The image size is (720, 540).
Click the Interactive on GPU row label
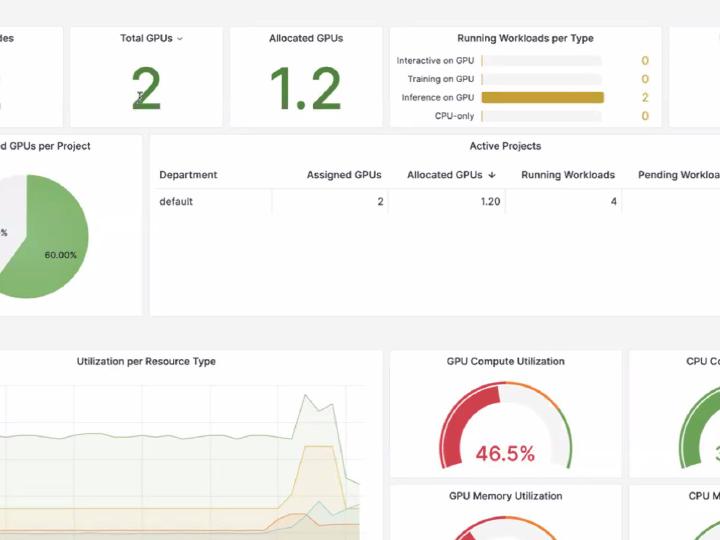[x=435, y=61]
